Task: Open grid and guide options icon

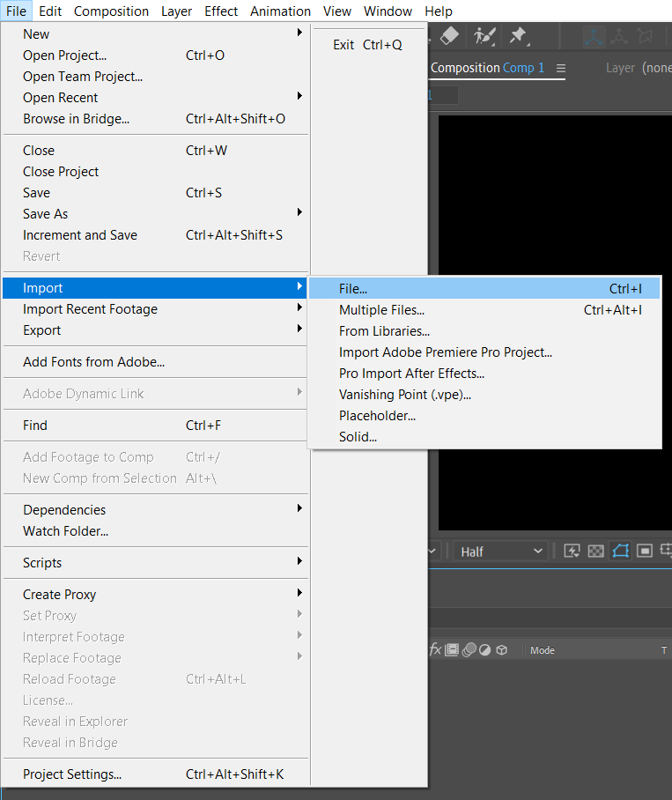Action: tap(666, 551)
